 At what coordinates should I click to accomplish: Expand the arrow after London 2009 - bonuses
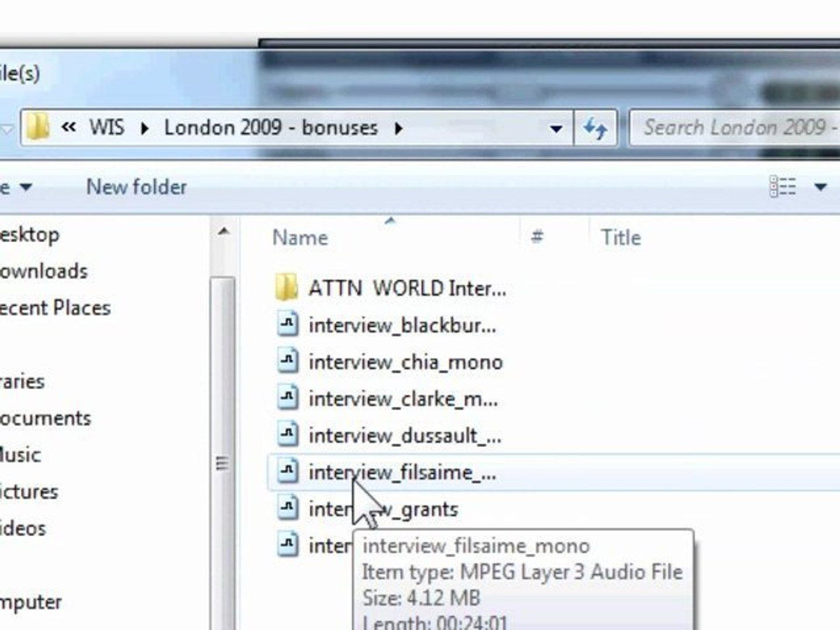pos(398,128)
